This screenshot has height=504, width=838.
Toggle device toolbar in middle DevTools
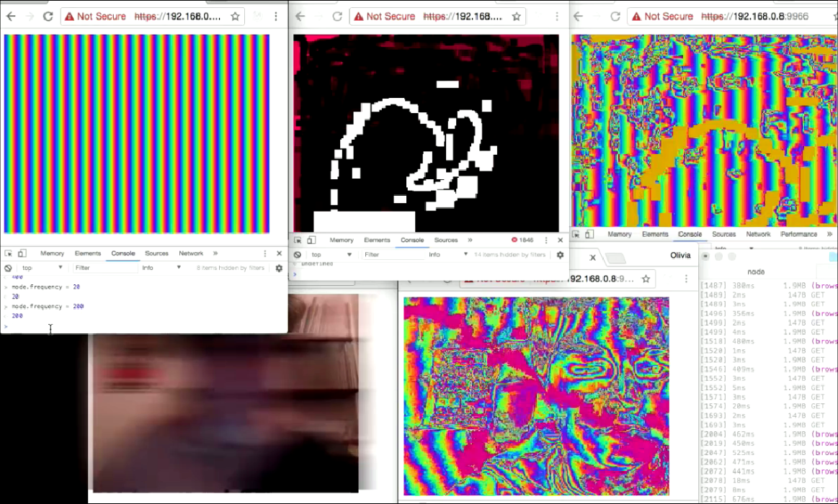pyautogui.click(x=311, y=240)
